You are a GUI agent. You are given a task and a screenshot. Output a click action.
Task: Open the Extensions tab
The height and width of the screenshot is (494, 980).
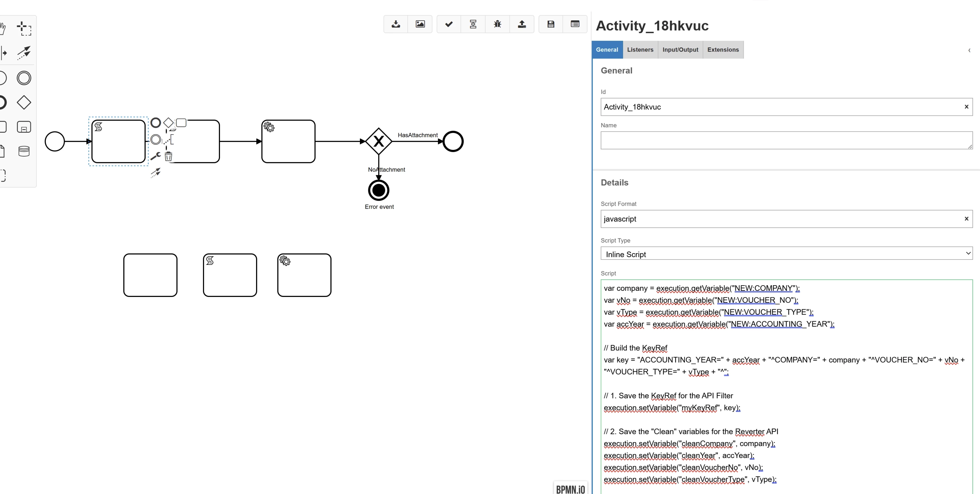[723, 49]
